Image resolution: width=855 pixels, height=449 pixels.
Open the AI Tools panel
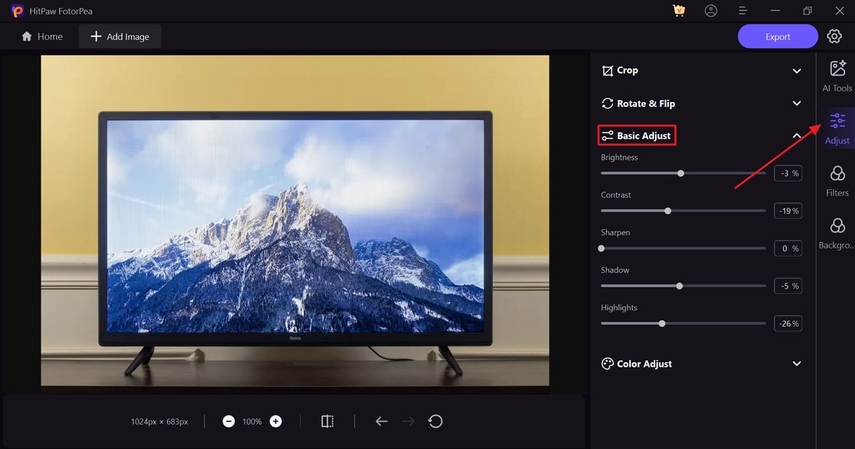coord(837,75)
